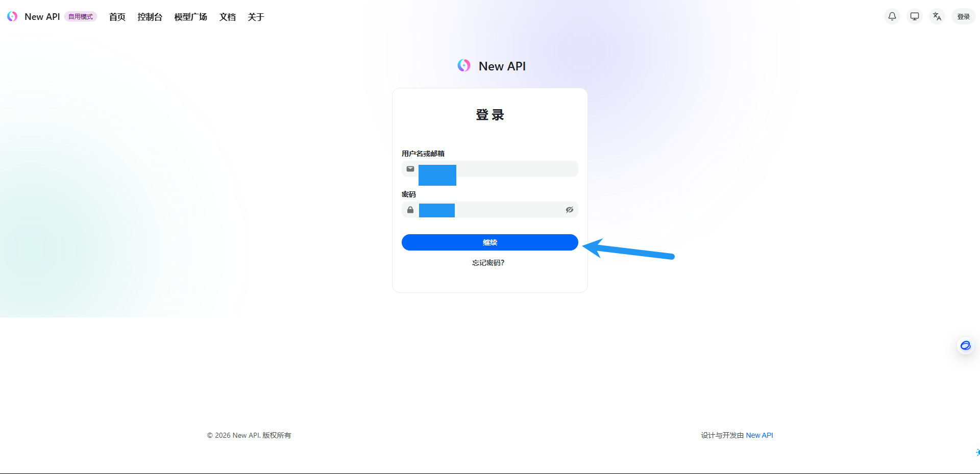The height and width of the screenshot is (474, 980).
Task: Click the envelope icon in username field
Action: coord(410,169)
